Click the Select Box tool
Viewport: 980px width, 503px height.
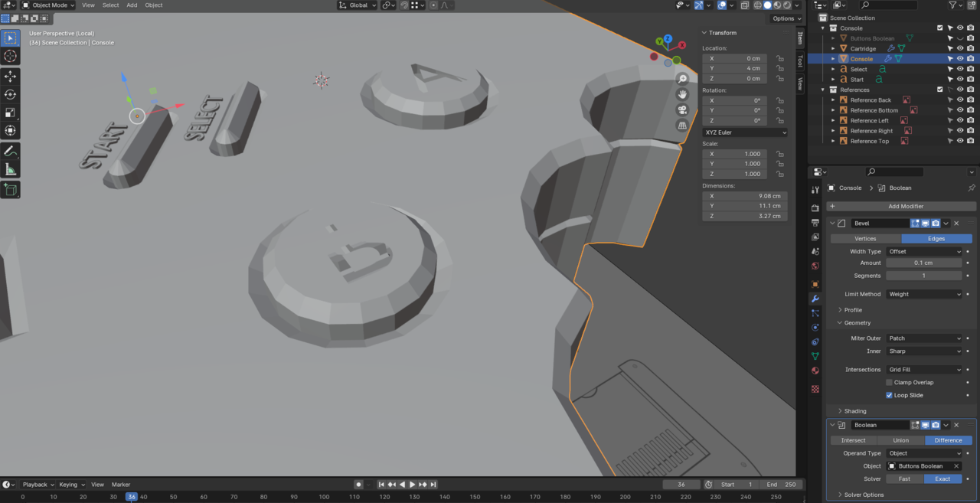[11, 38]
